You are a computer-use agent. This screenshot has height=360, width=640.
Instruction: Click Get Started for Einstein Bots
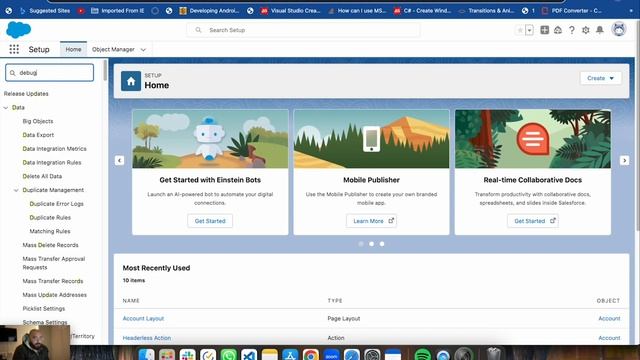coord(210,221)
